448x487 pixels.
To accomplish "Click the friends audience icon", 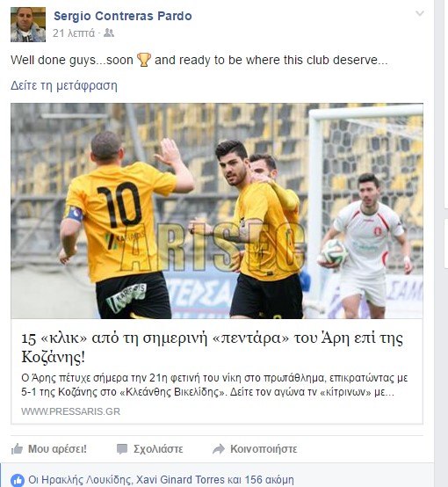I will tap(109, 33).
